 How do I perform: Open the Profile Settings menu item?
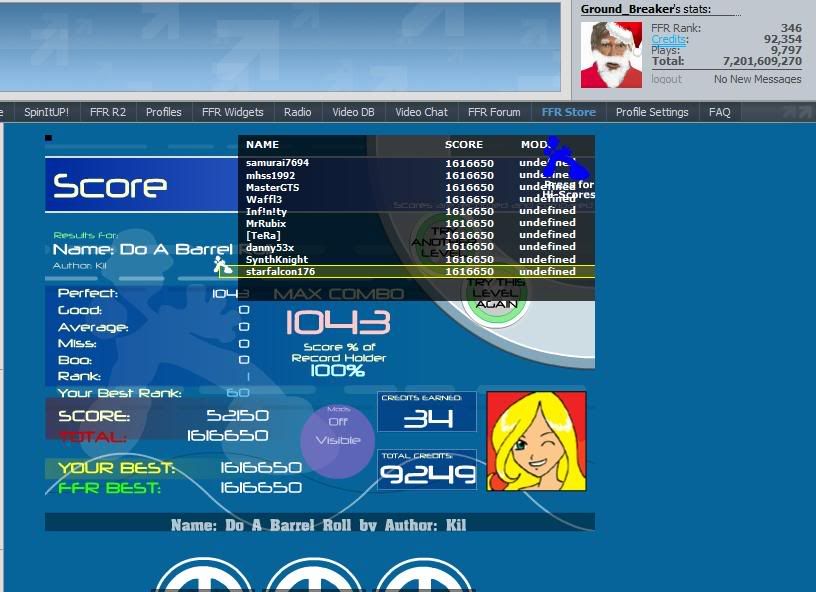pyautogui.click(x=652, y=112)
